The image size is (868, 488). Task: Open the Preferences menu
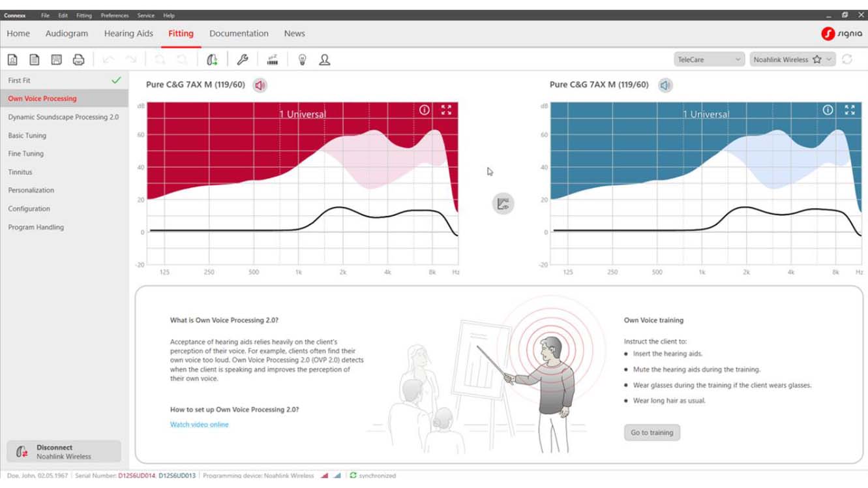114,15
